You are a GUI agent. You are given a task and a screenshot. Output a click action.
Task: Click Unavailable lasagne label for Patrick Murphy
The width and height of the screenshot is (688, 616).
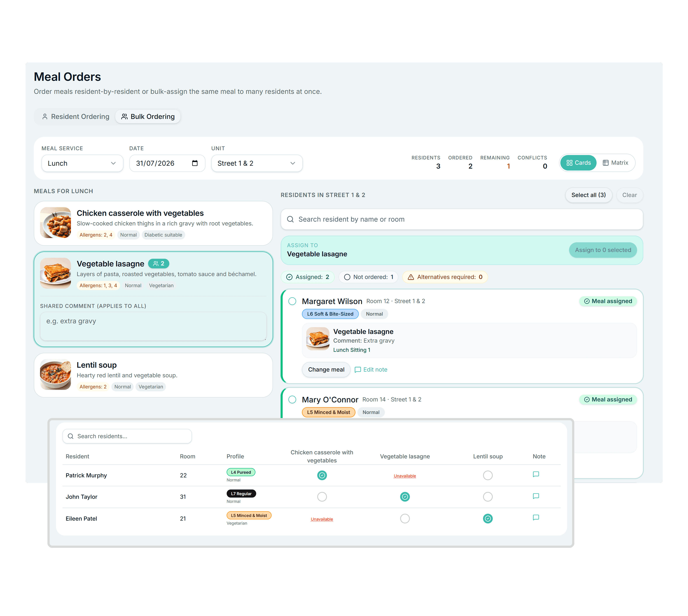click(405, 476)
